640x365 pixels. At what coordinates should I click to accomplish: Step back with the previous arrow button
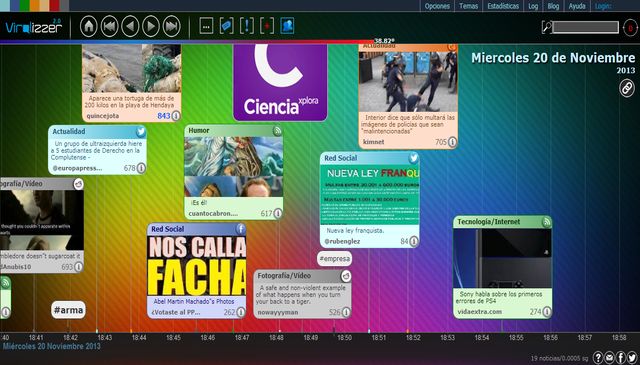(x=130, y=27)
